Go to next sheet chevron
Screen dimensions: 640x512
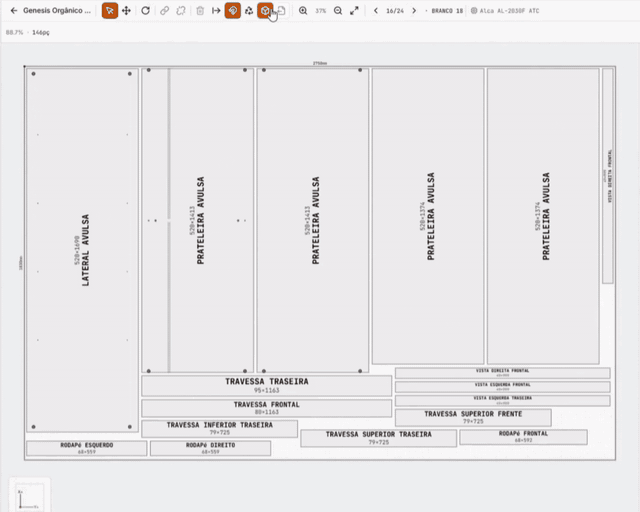pyautogui.click(x=414, y=11)
